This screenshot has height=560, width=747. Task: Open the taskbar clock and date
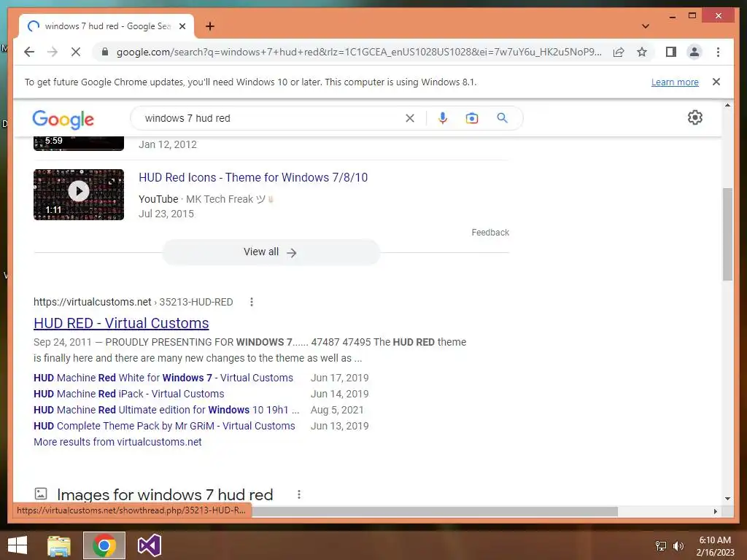(715, 546)
